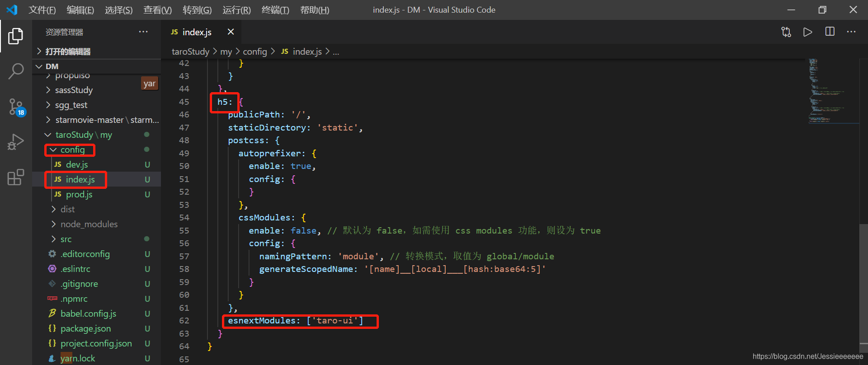Click my in the breadcrumb path
Image resolution: width=868 pixels, height=365 pixels.
[226, 51]
